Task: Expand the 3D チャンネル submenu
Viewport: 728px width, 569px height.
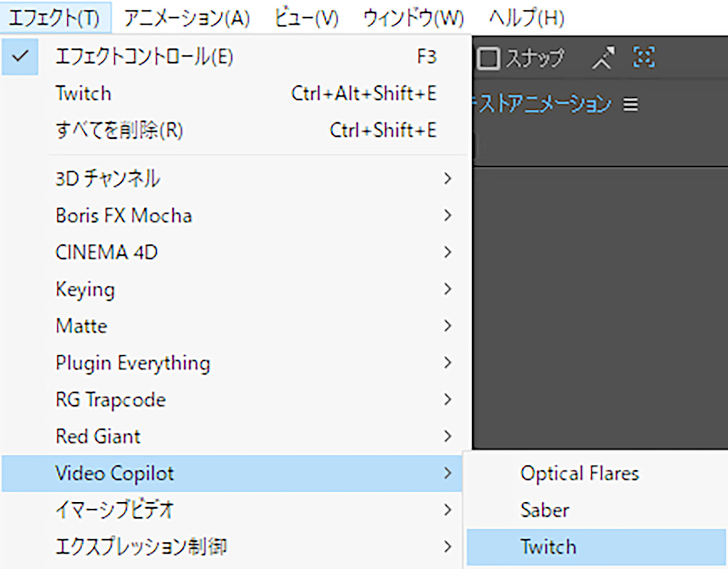Action: click(236, 178)
